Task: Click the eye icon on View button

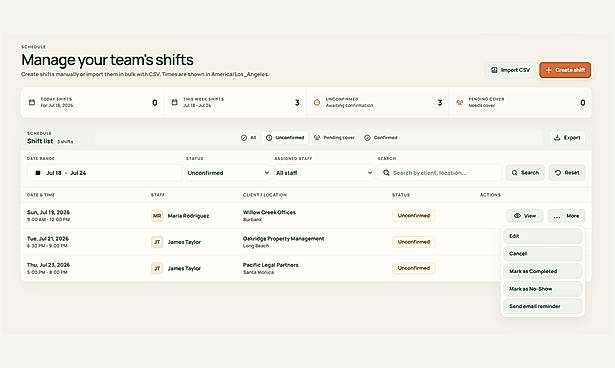Action: [x=517, y=216]
